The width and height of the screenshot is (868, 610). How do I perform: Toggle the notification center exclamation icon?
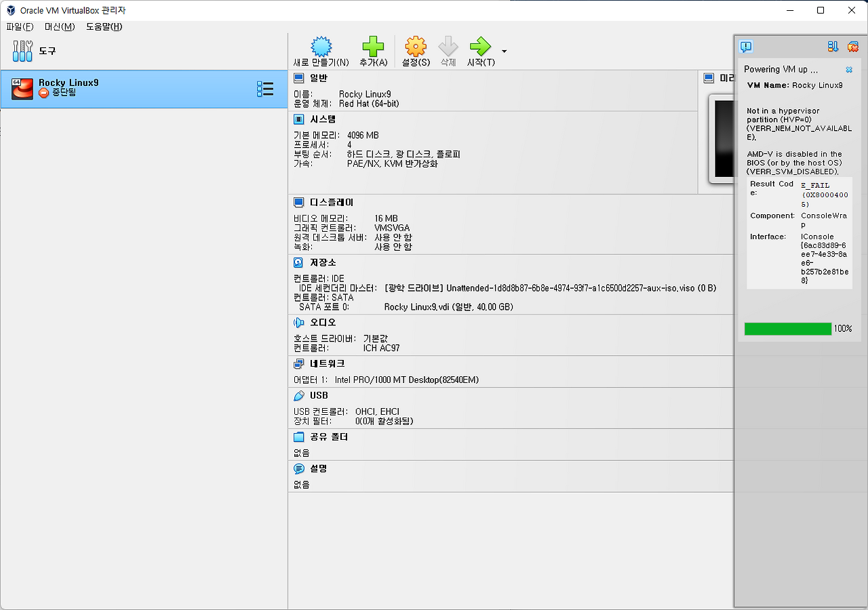pos(746,47)
